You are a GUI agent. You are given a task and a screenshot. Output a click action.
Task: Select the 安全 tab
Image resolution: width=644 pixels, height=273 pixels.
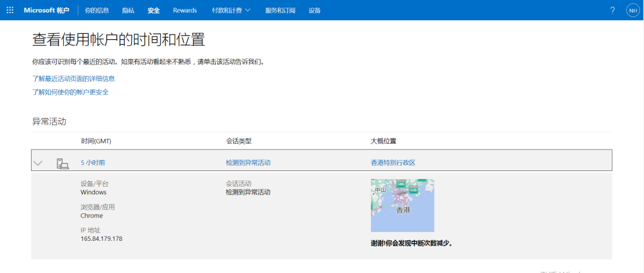tap(154, 10)
